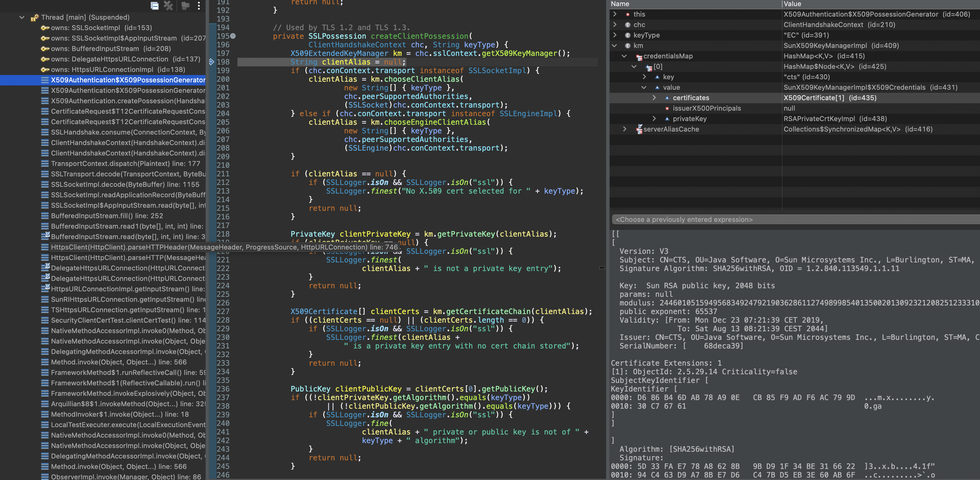Click the suspended Thread [main] icon
This screenshot has height=480, width=980.
pos(35,18)
